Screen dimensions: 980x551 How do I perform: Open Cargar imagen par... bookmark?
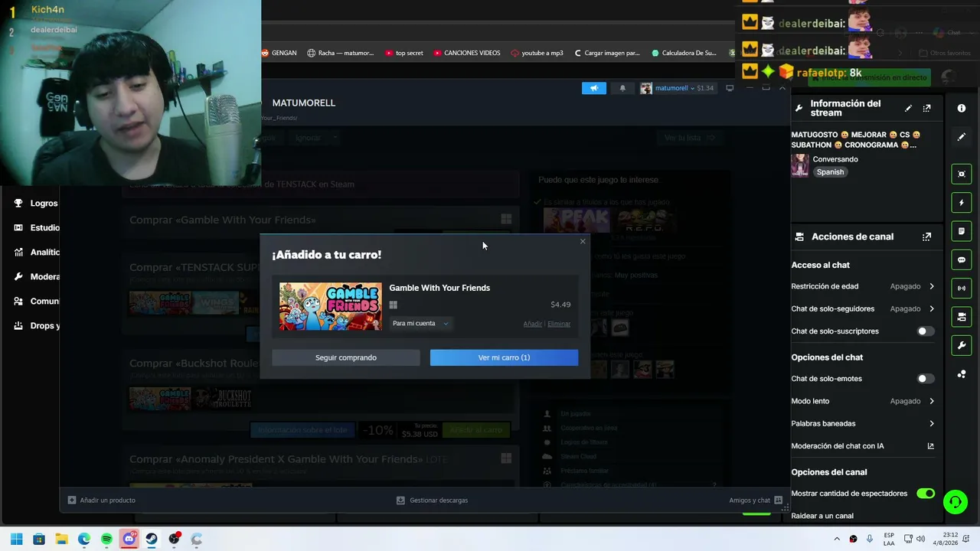pos(607,53)
